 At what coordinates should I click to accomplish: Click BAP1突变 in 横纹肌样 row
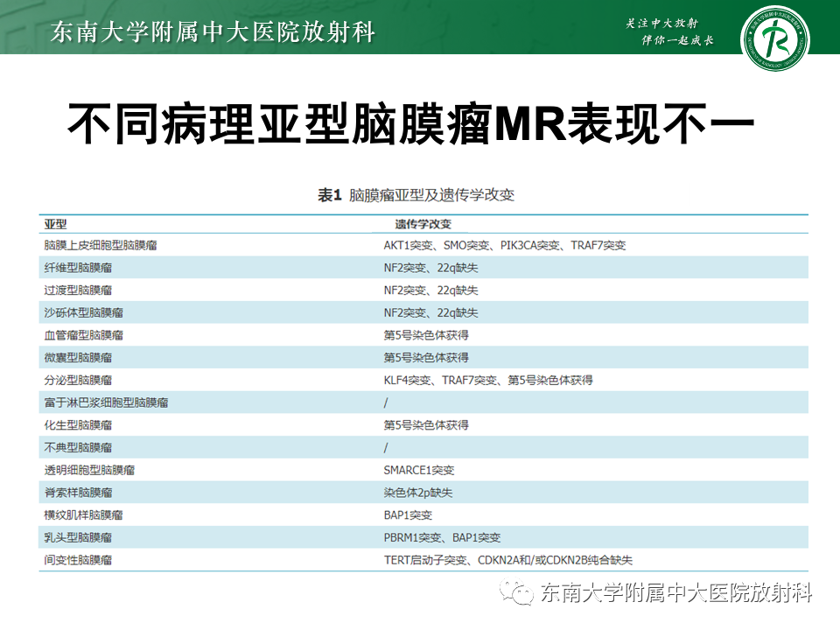click(408, 515)
